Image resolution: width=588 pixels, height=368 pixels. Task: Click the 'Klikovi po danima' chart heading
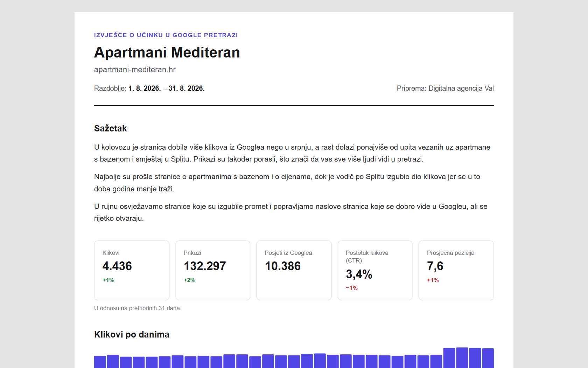pyautogui.click(x=132, y=335)
